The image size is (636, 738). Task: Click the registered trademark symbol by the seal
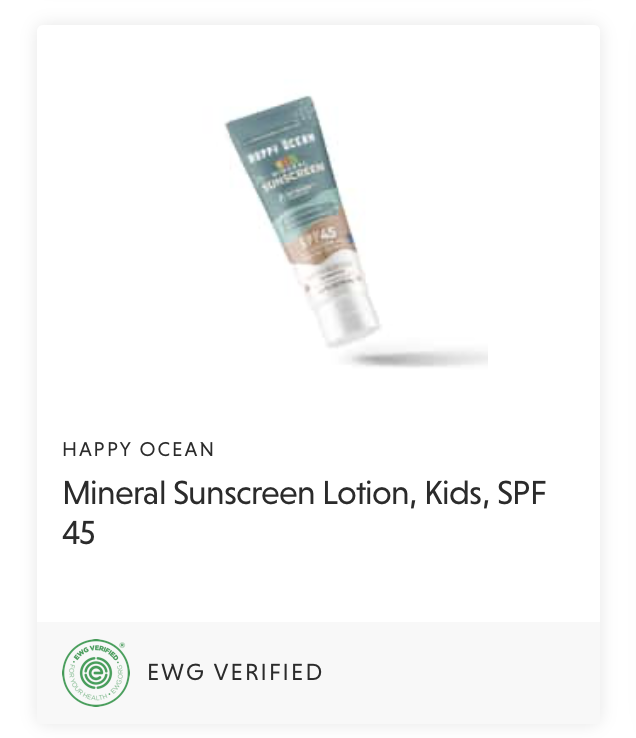tap(122, 645)
